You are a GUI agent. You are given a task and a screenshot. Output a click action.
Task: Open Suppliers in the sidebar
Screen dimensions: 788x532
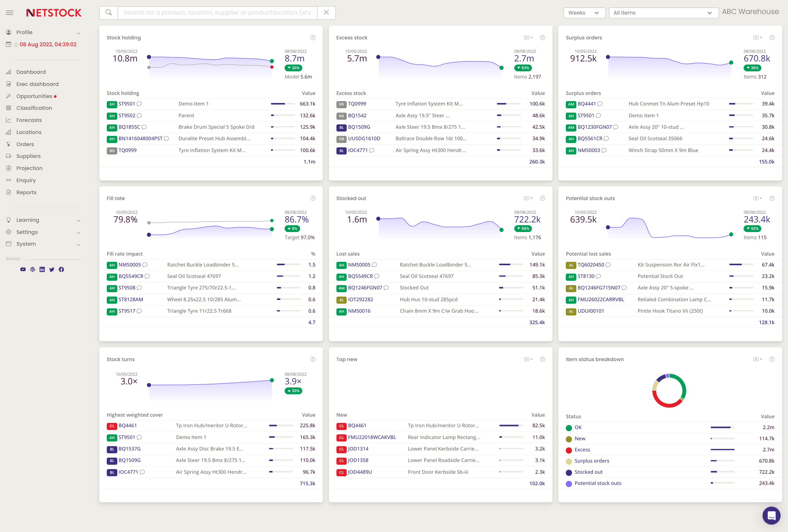(29, 156)
